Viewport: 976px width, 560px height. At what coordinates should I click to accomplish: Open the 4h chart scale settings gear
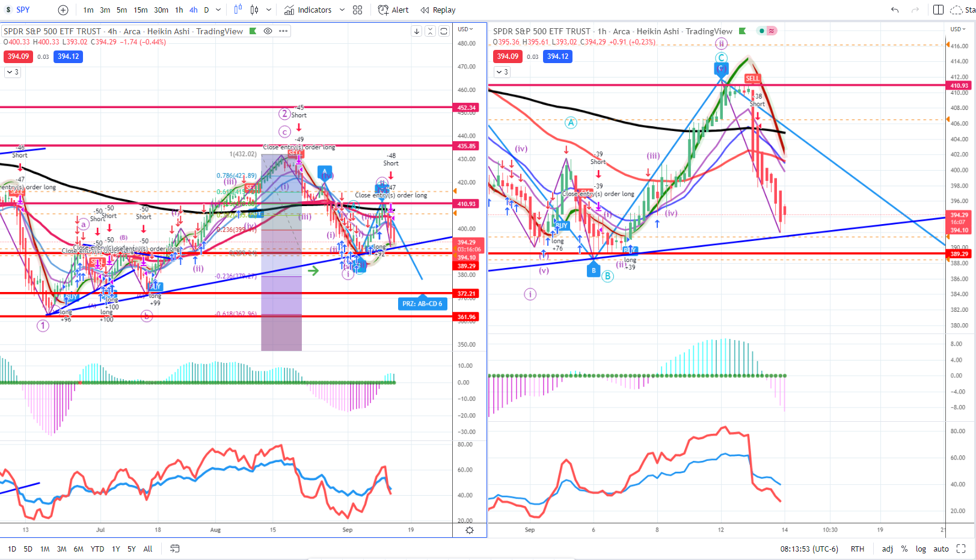click(470, 530)
